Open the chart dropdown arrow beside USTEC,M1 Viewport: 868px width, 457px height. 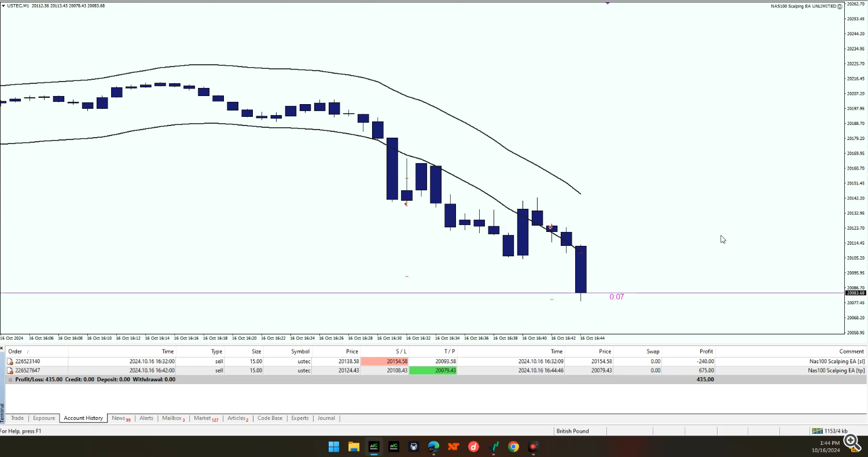click(x=3, y=5)
